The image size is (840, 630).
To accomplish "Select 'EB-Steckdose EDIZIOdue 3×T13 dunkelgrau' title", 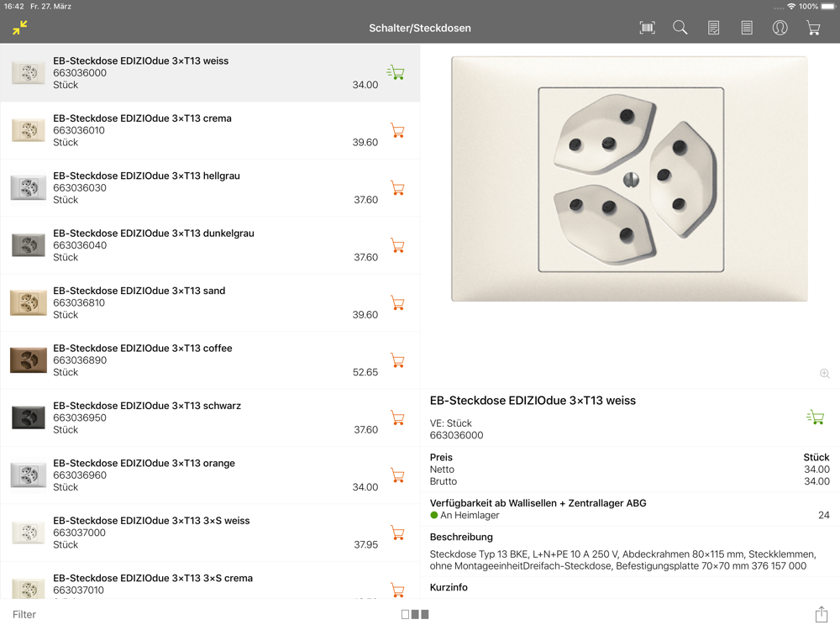I will [x=154, y=233].
